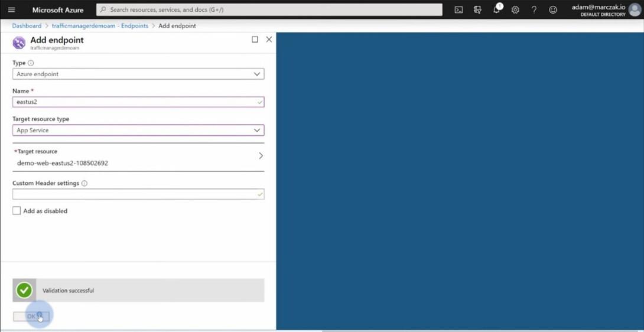Viewport: 644px width, 332px height.
Task: Click the Add as disabled label
Action: click(x=45, y=211)
